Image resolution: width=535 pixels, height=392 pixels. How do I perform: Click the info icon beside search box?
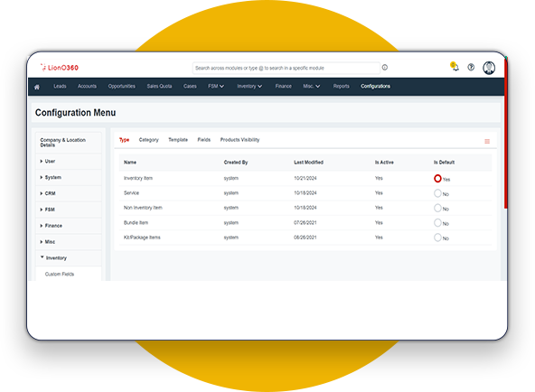[x=385, y=68]
